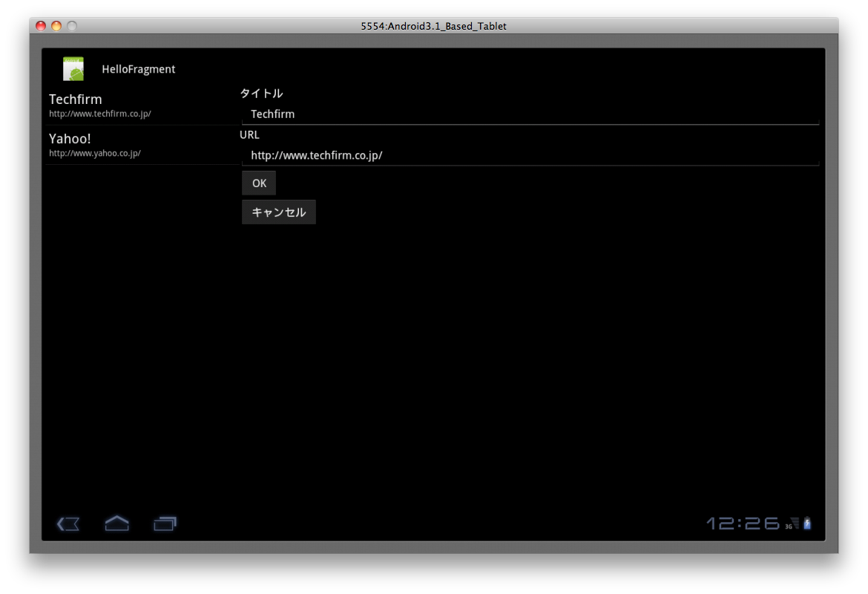Open the 12:26 clock in system bar
The height and width of the screenshot is (594, 868).
click(743, 523)
